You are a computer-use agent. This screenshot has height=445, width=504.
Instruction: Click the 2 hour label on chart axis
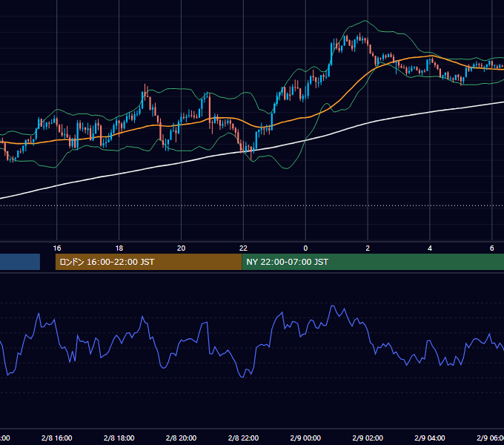point(368,248)
